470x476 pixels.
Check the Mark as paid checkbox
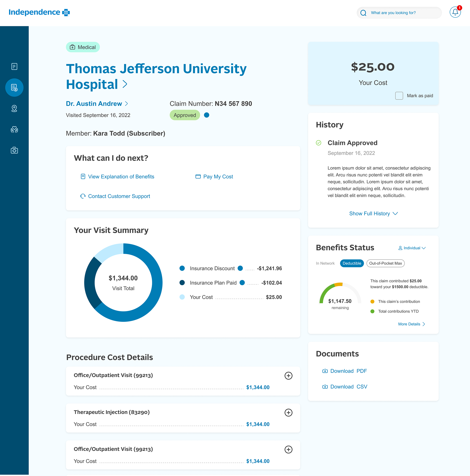tap(399, 96)
